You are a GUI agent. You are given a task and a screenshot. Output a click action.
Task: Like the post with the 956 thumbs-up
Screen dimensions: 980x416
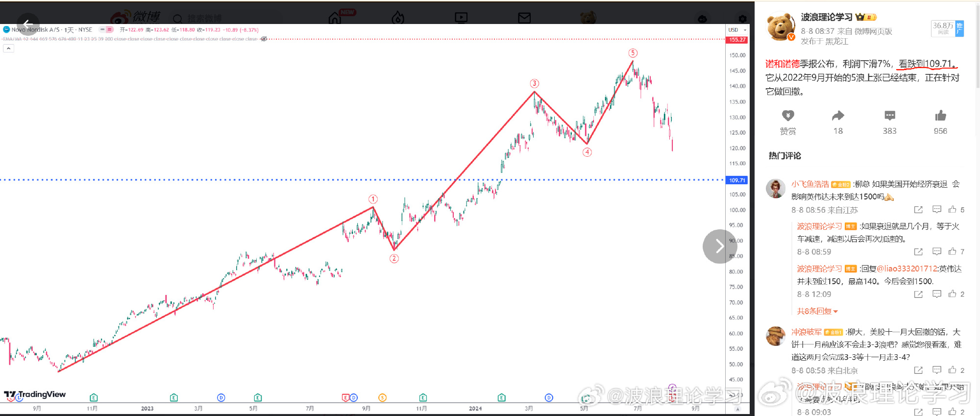click(940, 116)
